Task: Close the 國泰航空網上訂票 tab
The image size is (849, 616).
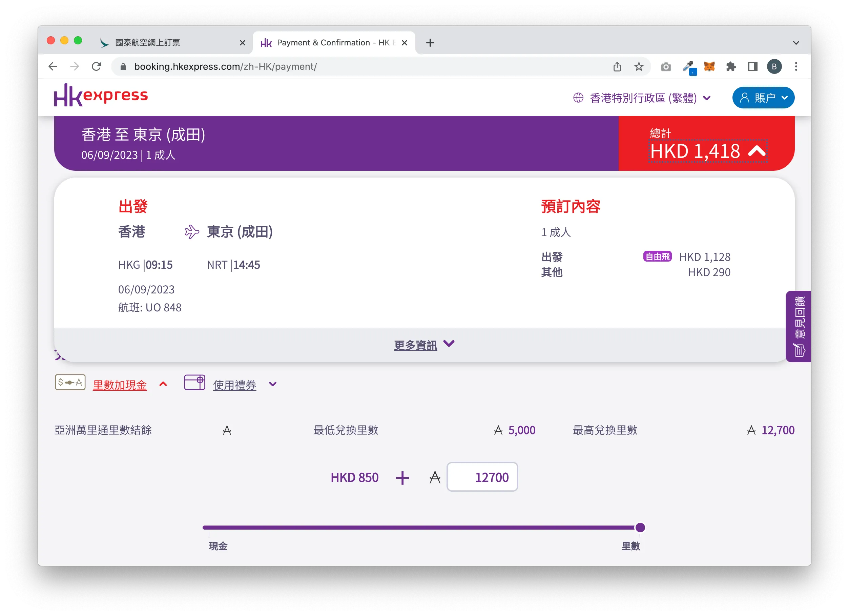Action: [x=242, y=43]
